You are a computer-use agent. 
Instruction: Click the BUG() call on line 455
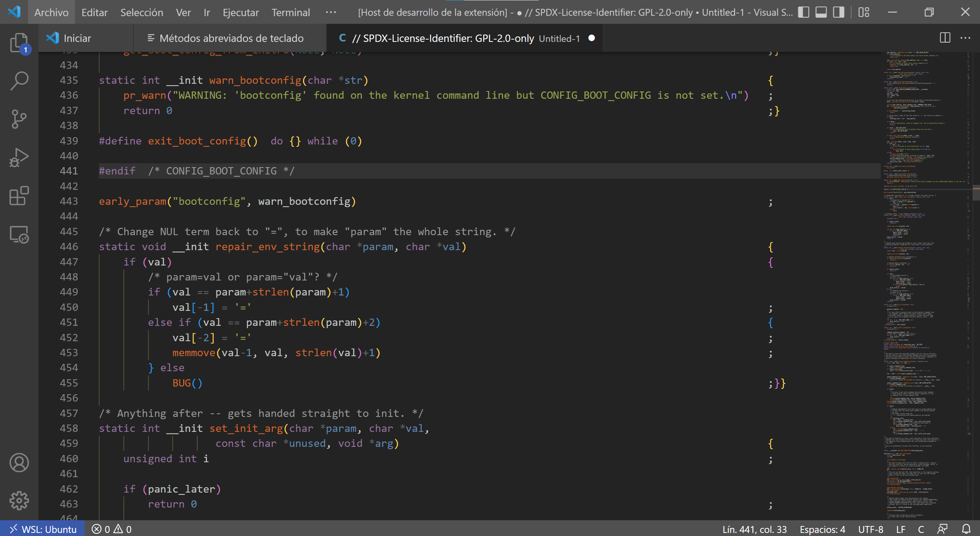187,383
